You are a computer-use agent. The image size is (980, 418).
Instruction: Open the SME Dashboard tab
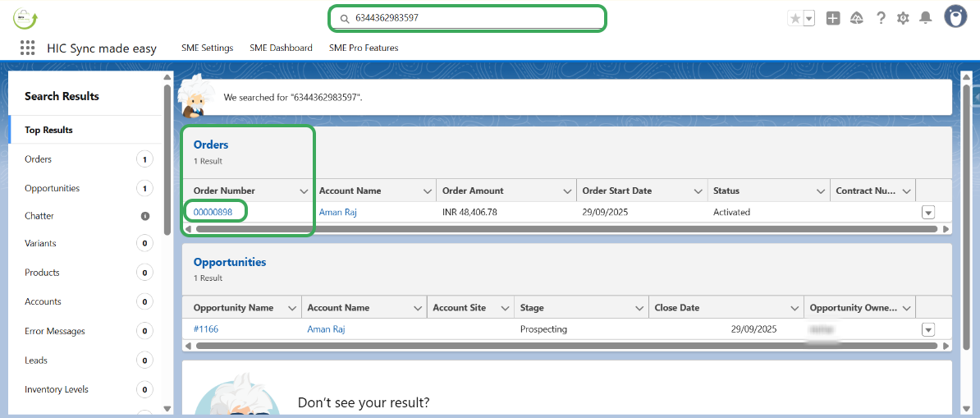click(x=282, y=48)
